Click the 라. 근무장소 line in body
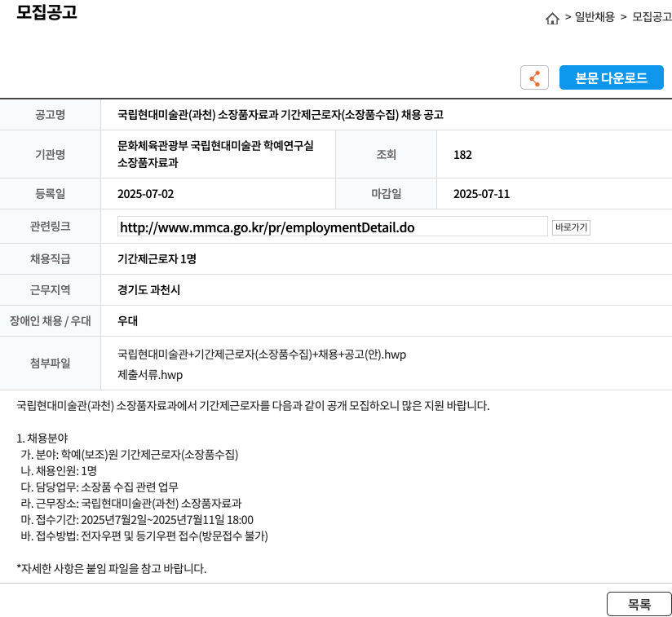Screen dimensions: 672x617 pos(131,504)
